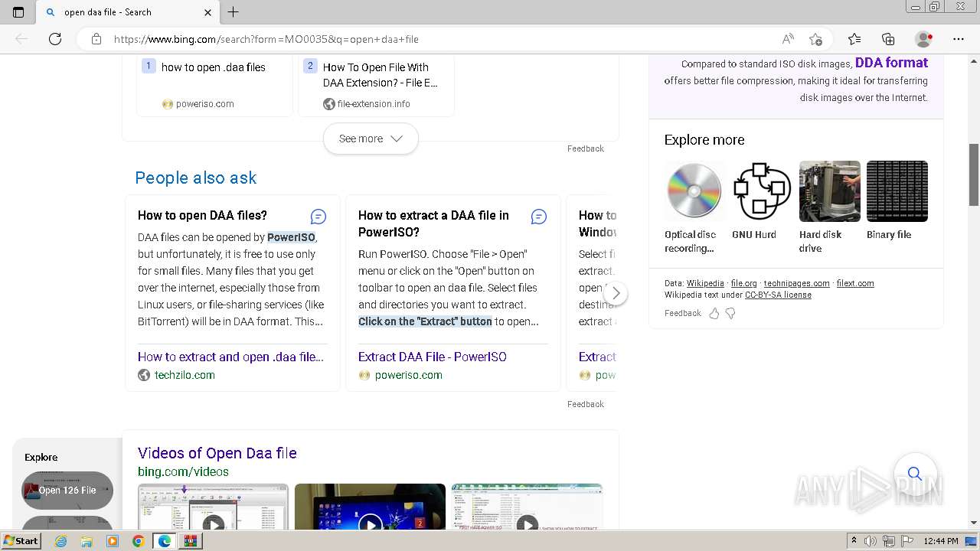The width and height of the screenshot is (980, 551).
Task: Reload the page with refresh icon
Action: [55, 39]
